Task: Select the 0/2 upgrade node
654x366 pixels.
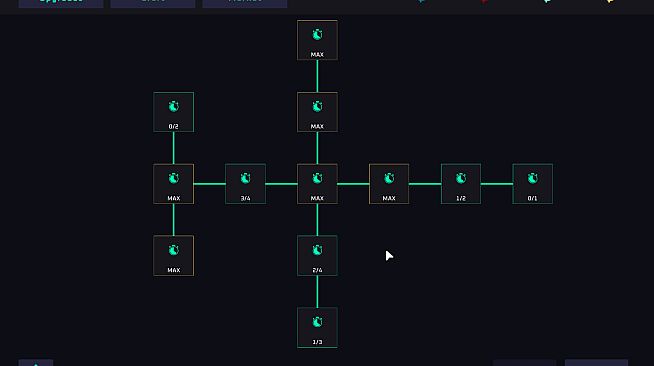Action: pyautogui.click(x=174, y=112)
